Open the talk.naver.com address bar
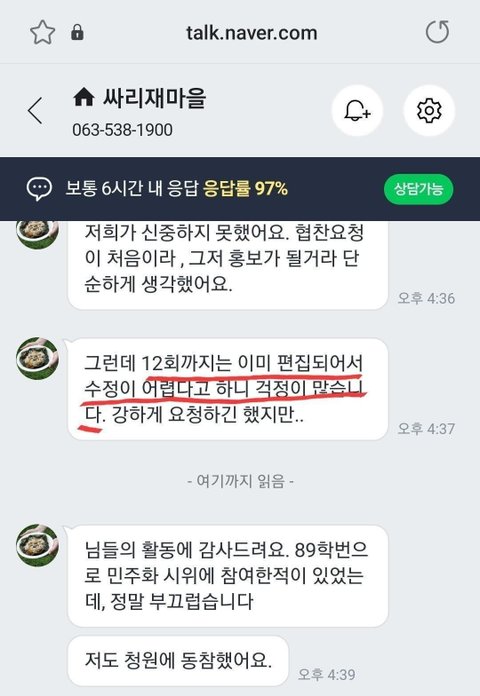Viewport: 480px width, 696px height. pos(251,33)
